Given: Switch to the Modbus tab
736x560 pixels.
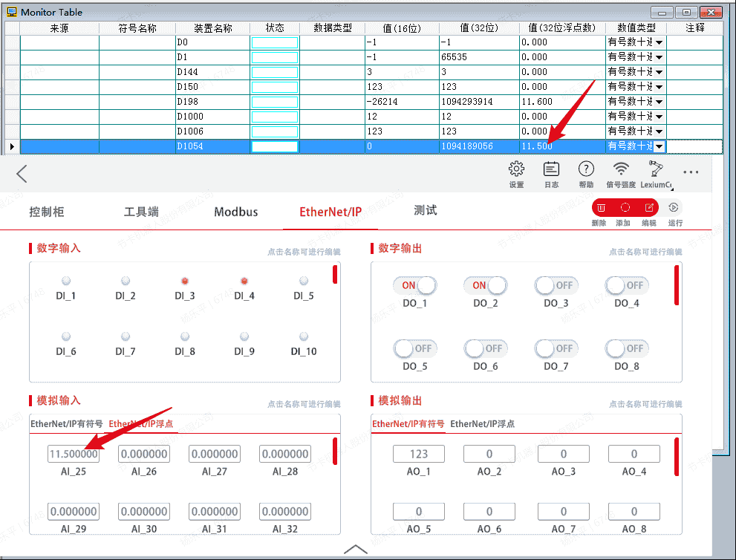Looking at the screenshot, I should [x=236, y=212].
